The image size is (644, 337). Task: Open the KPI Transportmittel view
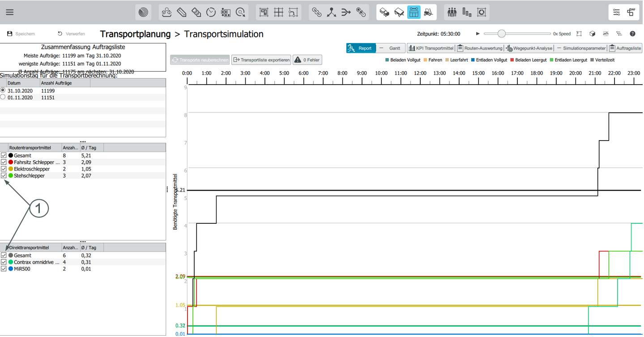click(431, 48)
